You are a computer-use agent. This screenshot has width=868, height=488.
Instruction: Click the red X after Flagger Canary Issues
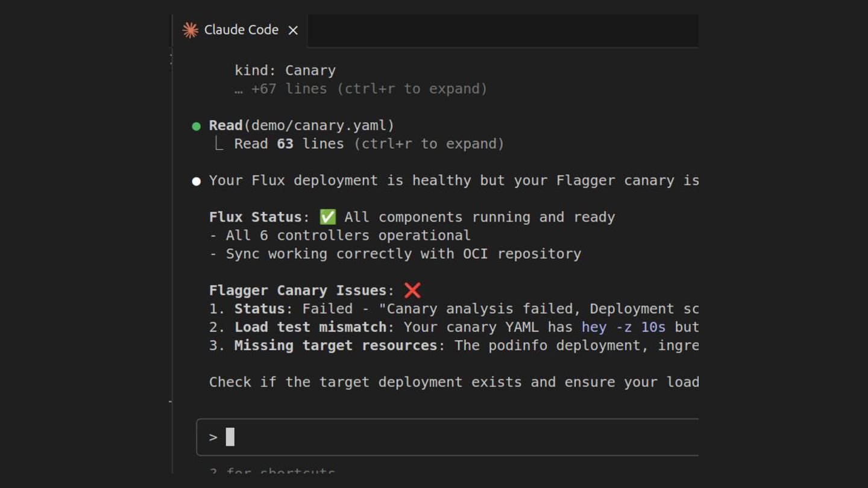(x=412, y=290)
